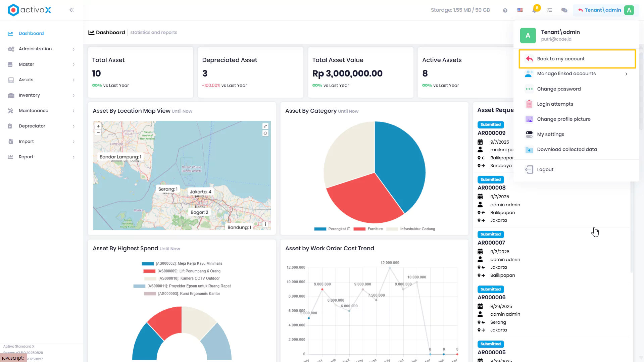The height and width of the screenshot is (362, 644).
Task: Click the Administration gears icon
Action: [x=11, y=49]
